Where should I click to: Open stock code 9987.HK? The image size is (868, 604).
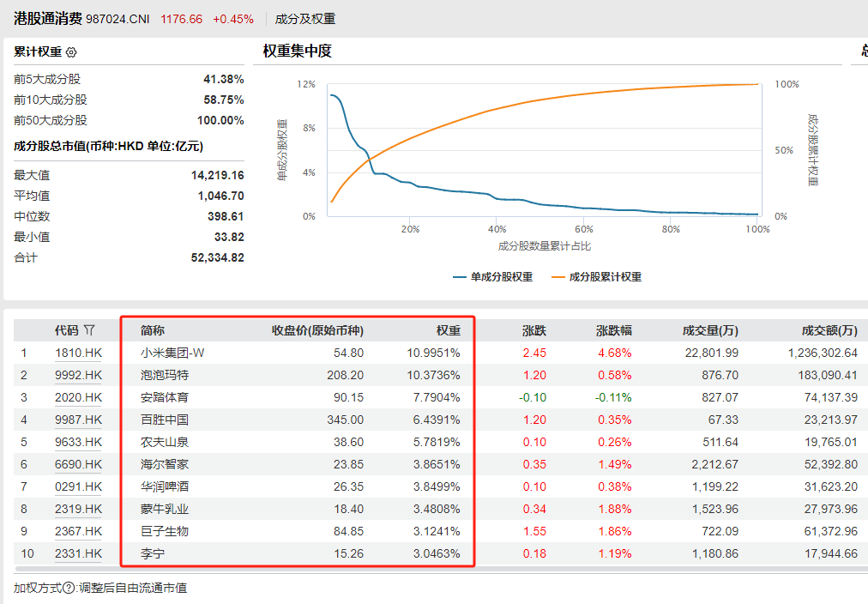78,420
